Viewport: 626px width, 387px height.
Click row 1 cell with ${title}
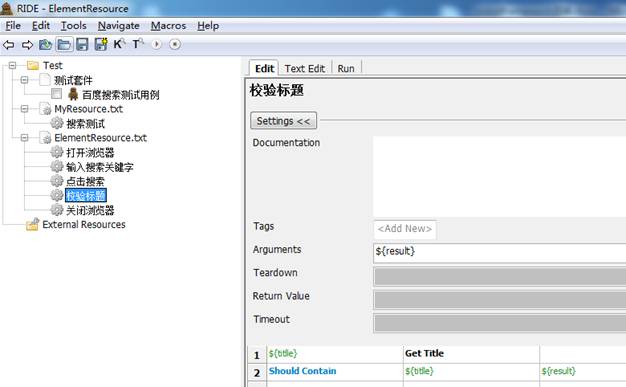click(x=335, y=354)
